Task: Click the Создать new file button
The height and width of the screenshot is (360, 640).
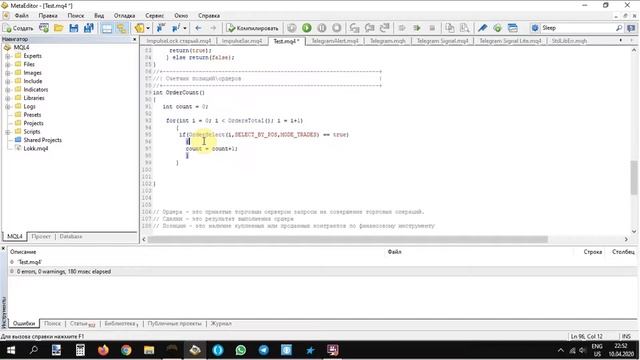Action: (18, 28)
